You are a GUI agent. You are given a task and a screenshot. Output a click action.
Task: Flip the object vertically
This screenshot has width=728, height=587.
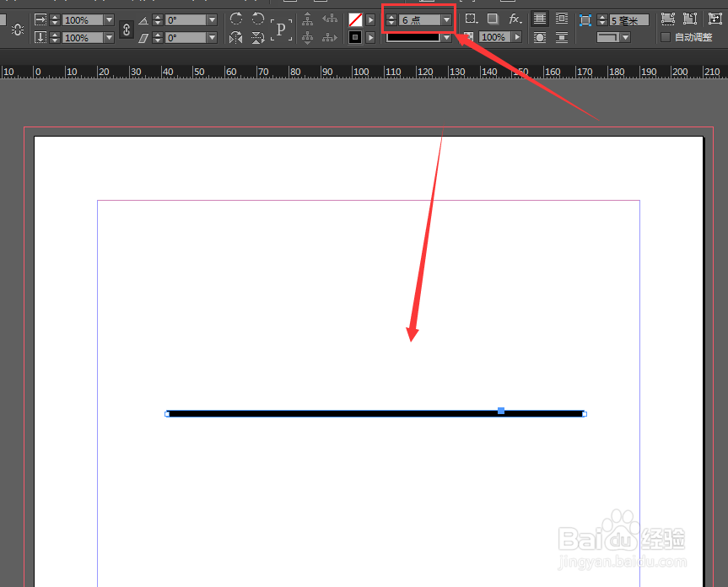click(257, 37)
